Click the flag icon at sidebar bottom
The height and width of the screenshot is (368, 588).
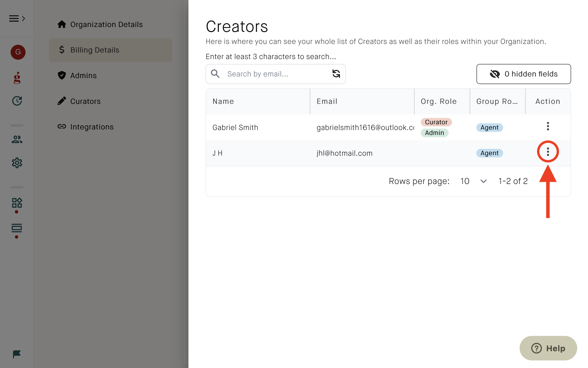(17, 354)
